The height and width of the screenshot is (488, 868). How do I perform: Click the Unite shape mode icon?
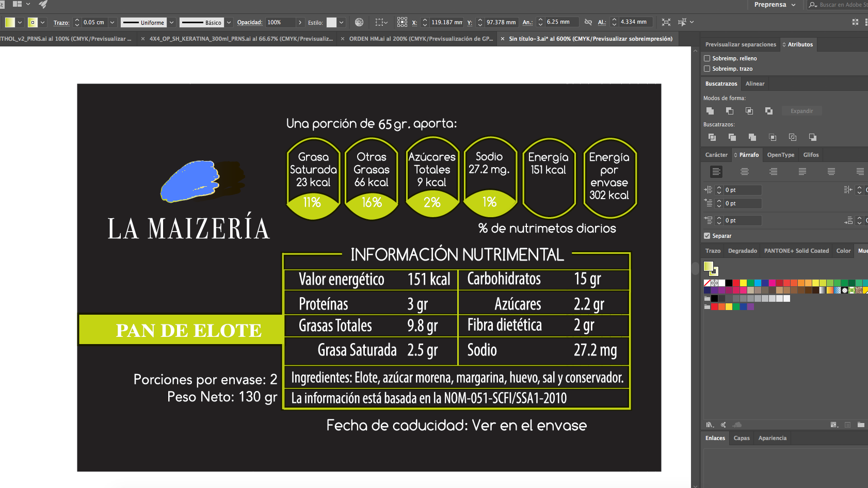pyautogui.click(x=710, y=111)
